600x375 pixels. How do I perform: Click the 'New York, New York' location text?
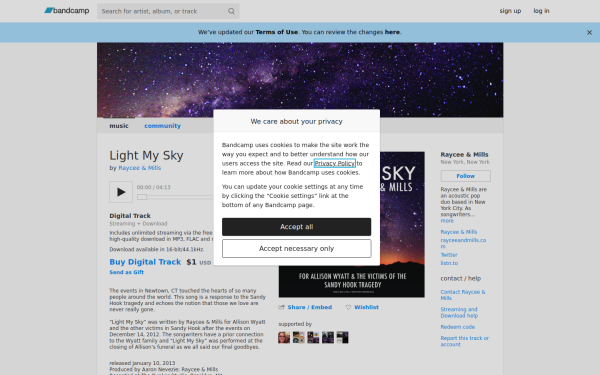(465, 162)
